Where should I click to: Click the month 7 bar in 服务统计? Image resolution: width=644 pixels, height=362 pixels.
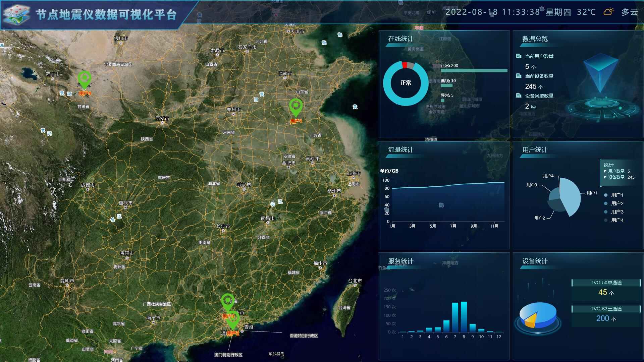click(x=455, y=317)
